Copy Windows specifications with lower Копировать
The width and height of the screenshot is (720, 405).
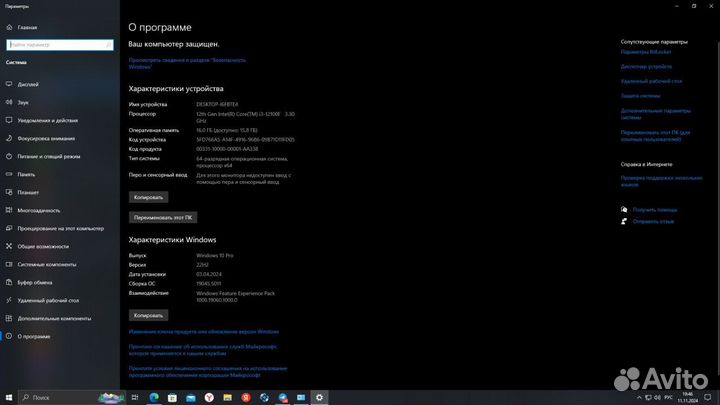148,315
